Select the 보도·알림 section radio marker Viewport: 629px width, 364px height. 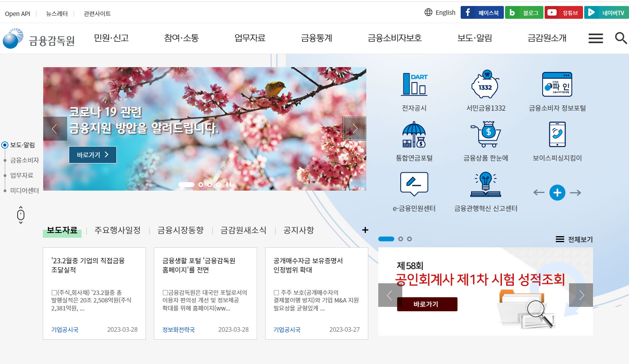[x=5, y=145]
